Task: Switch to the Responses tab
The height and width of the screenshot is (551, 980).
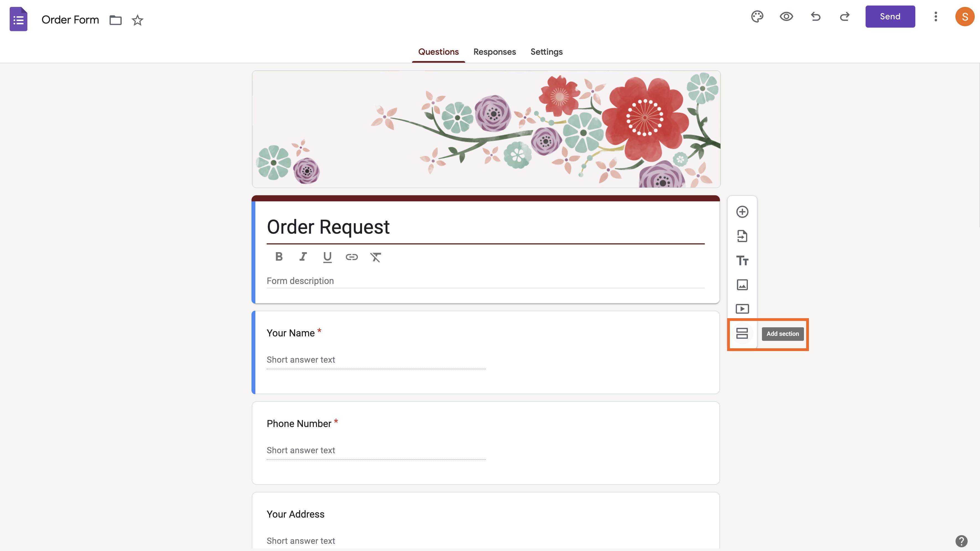Action: click(495, 52)
